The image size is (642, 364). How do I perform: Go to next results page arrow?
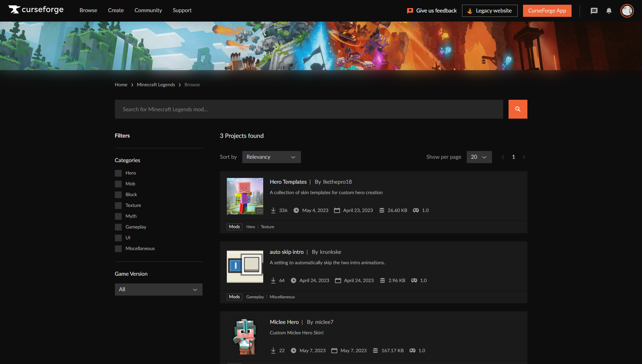coord(524,157)
